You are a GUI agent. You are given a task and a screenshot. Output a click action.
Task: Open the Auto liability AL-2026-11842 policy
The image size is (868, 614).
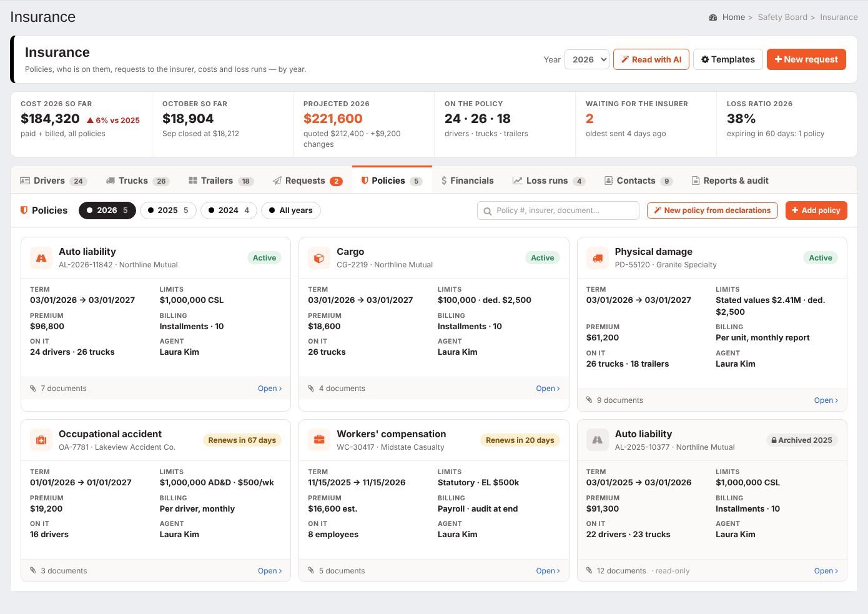tap(270, 389)
